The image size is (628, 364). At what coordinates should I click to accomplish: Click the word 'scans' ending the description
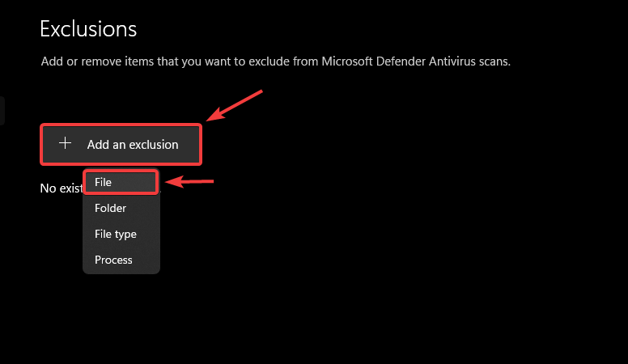point(493,61)
